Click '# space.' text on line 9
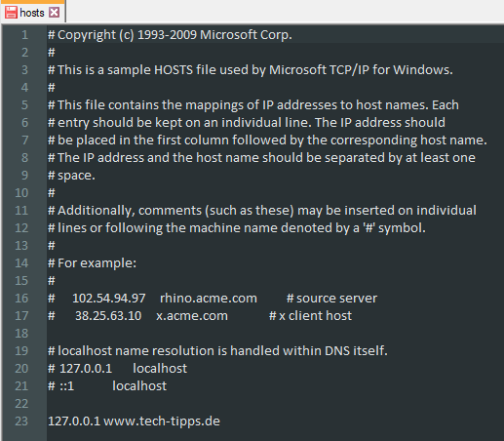 (71, 176)
